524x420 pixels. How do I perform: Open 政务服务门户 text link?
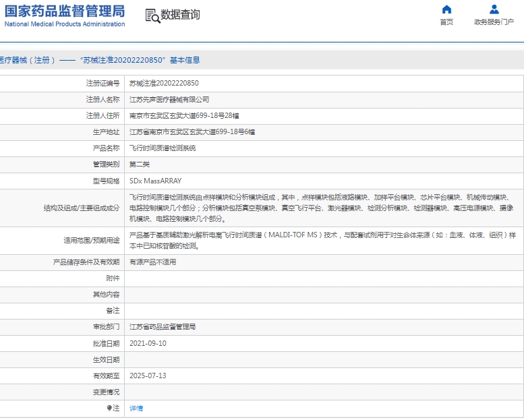(494, 22)
